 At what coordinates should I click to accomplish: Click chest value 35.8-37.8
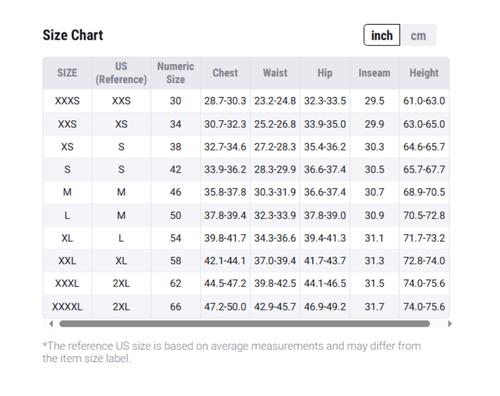(225, 192)
